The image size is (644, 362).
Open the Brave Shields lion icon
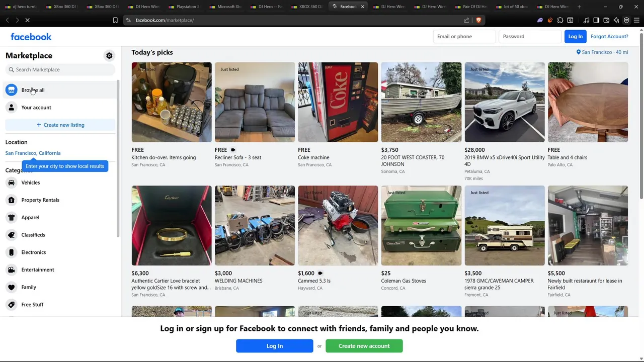(478, 20)
